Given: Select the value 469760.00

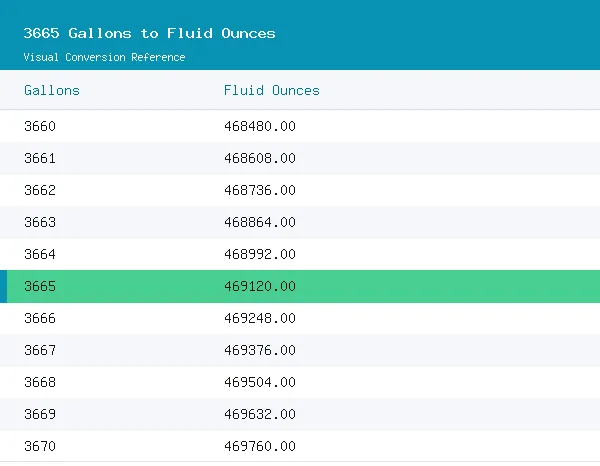Looking at the screenshot, I should coord(260,446).
